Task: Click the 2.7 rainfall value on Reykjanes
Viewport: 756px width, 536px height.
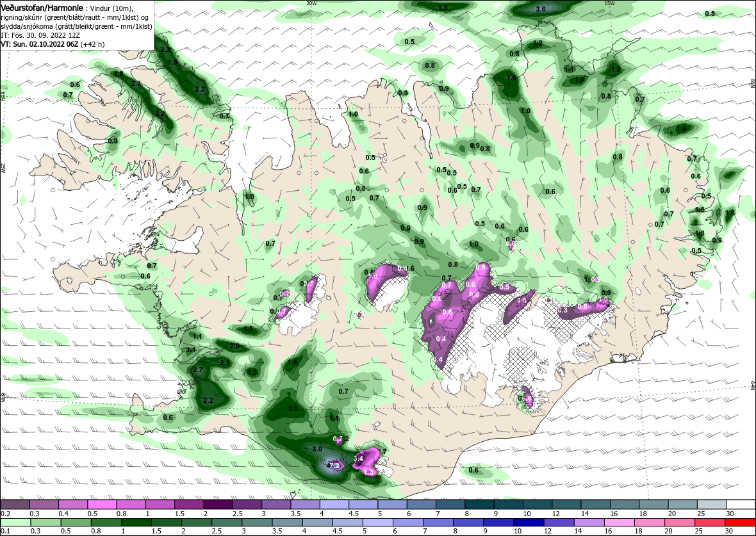Action: [x=198, y=370]
